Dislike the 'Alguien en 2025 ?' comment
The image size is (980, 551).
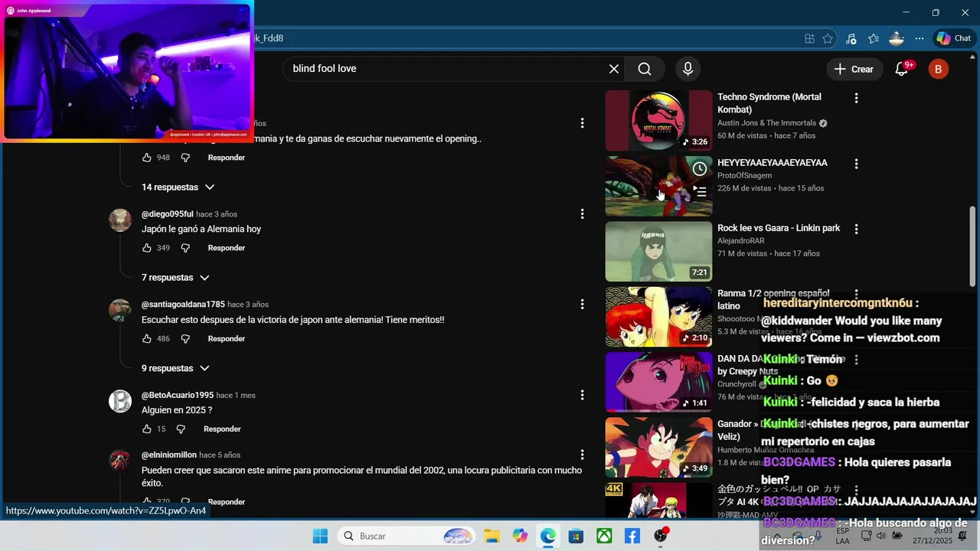[181, 429]
